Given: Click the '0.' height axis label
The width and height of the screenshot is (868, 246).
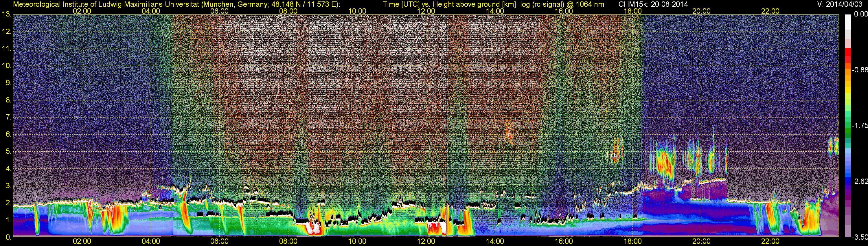Looking at the screenshot, I should click(x=8, y=237).
